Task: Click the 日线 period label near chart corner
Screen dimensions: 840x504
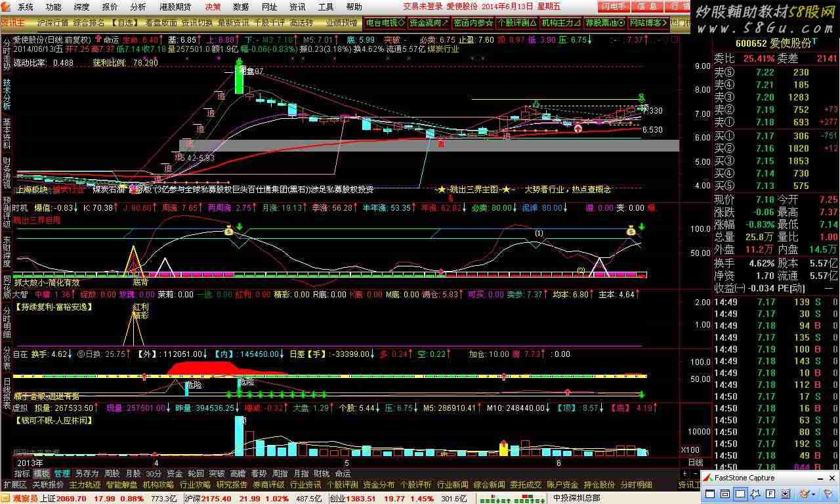Action: click(x=696, y=462)
